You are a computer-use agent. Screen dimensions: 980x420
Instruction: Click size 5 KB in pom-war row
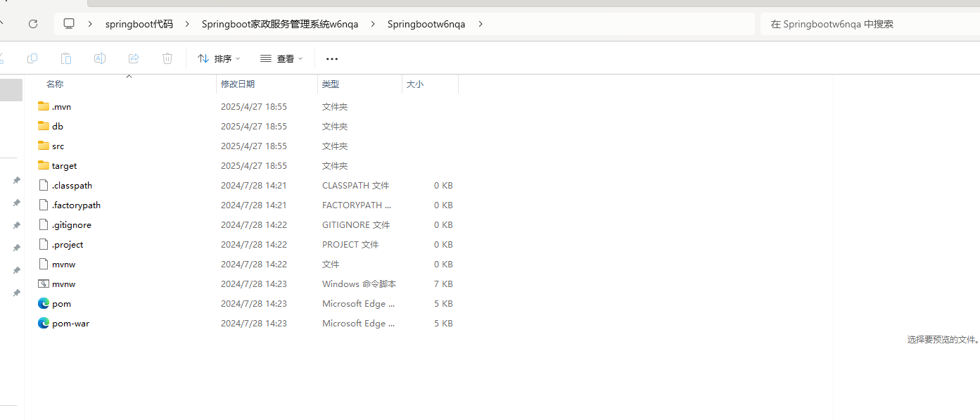coord(443,324)
